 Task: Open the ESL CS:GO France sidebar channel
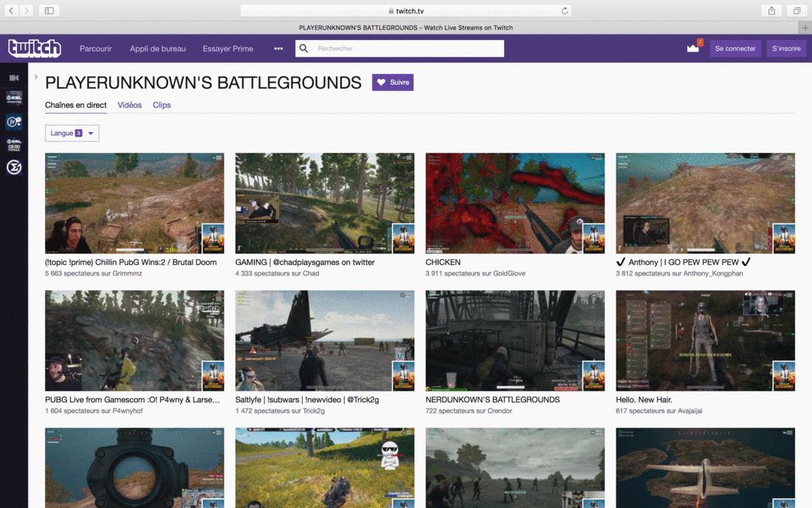click(14, 145)
